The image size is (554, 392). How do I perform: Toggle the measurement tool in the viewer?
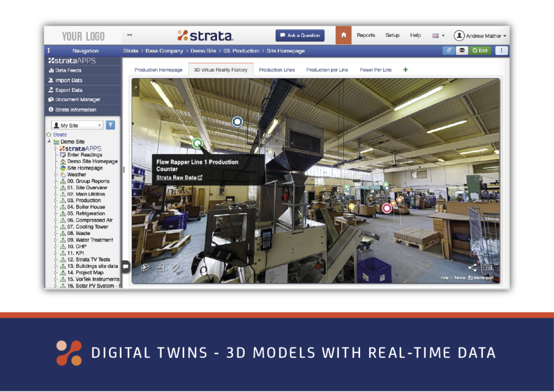tap(175, 269)
